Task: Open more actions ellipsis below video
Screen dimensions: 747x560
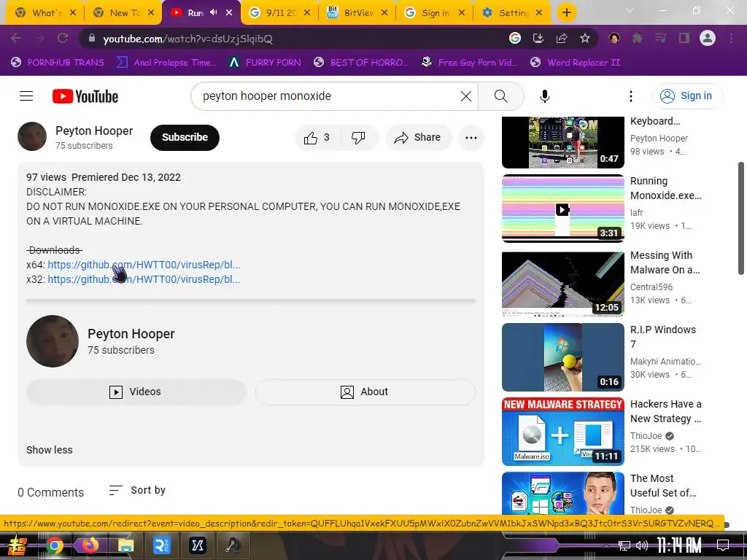Action: [x=471, y=138]
